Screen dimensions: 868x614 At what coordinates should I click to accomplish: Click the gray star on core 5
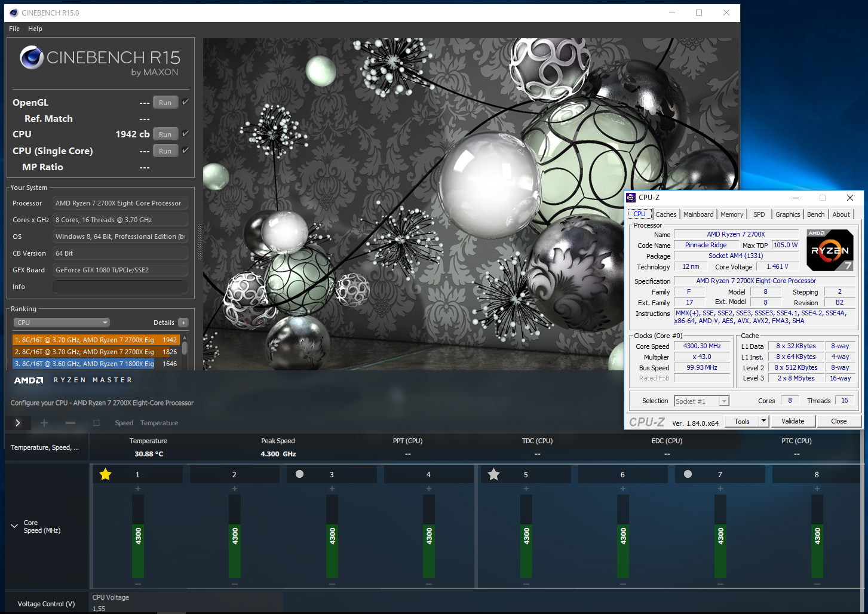pyautogui.click(x=493, y=474)
